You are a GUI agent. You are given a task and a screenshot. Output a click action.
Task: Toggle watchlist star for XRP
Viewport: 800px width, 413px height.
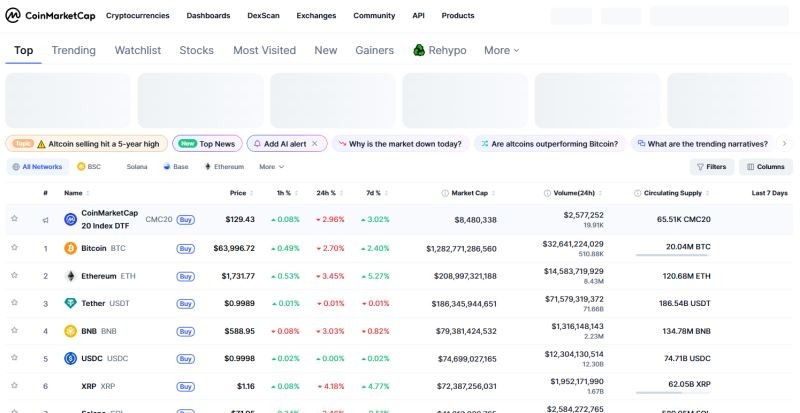click(x=14, y=385)
